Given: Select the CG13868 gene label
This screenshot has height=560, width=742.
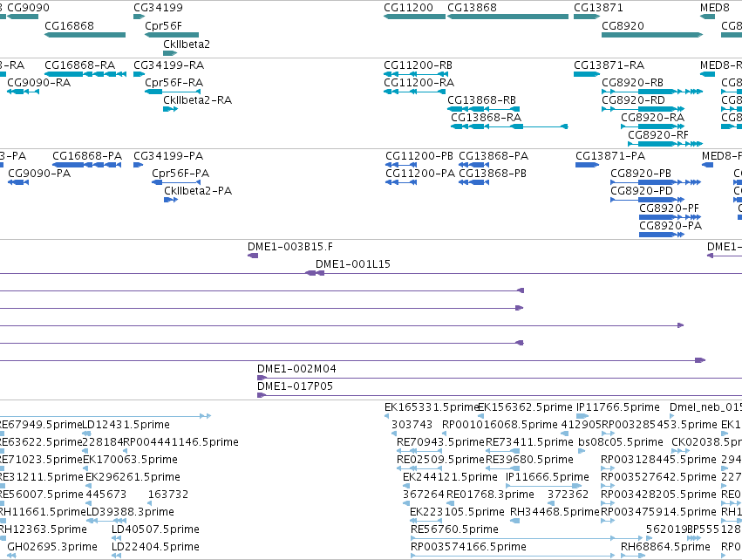Looking at the screenshot, I should click(473, 8).
